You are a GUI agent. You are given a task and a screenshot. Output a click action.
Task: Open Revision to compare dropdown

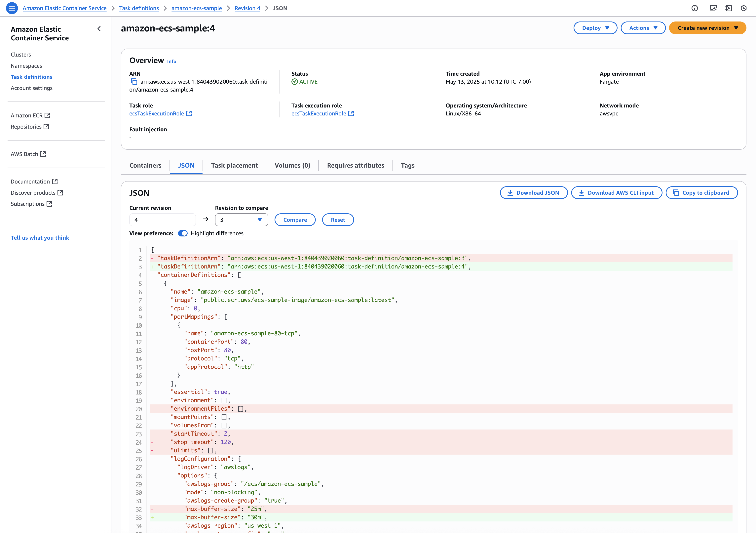pyautogui.click(x=241, y=220)
